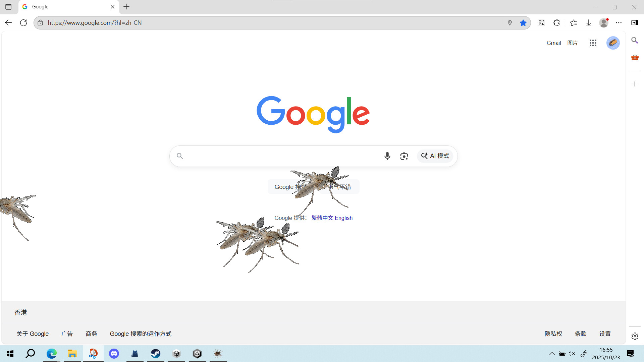Open the QR code tool in the address bar

tap(541, 22)
